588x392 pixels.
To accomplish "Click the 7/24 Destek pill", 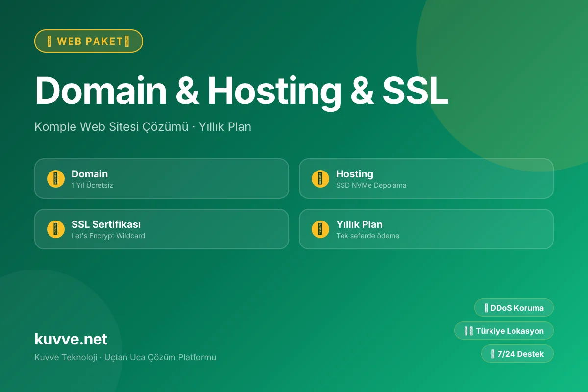I will 517,354.
